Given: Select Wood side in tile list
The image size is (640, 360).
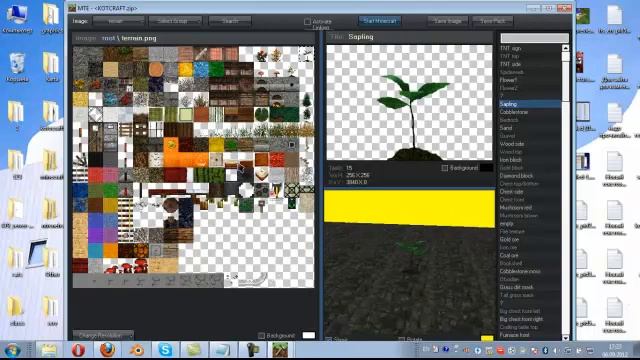Looking at the screenshot, I should (530, 144).
